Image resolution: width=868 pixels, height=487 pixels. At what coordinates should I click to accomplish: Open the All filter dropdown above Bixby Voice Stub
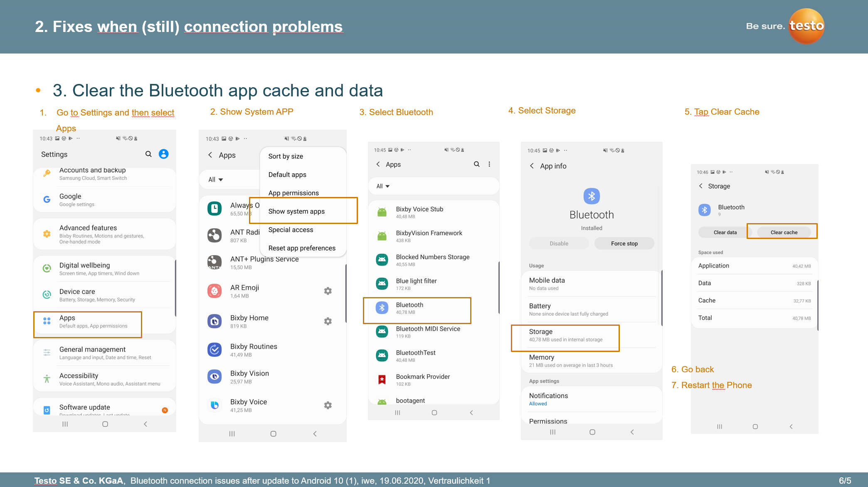(383, 186)
